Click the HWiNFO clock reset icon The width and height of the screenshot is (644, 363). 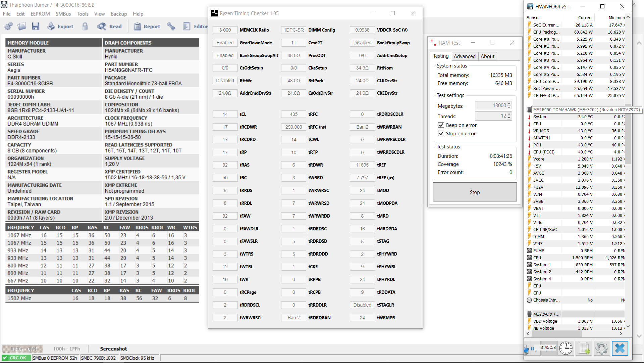point(566,348)
